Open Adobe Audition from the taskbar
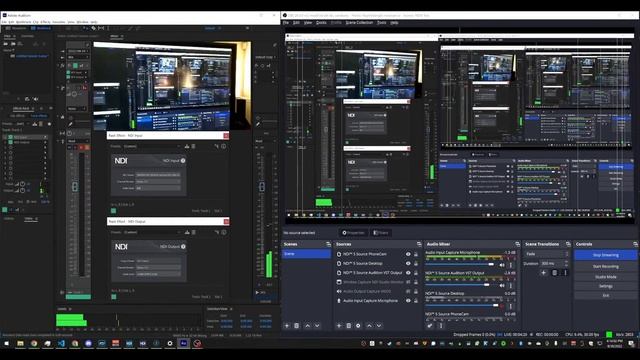 click(184, 344)
